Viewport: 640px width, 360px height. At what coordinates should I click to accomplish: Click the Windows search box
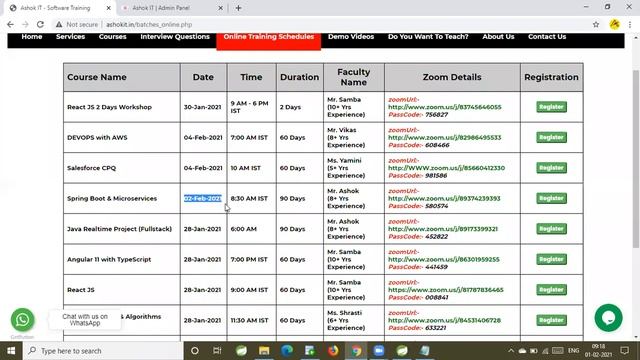coord(103,351)
